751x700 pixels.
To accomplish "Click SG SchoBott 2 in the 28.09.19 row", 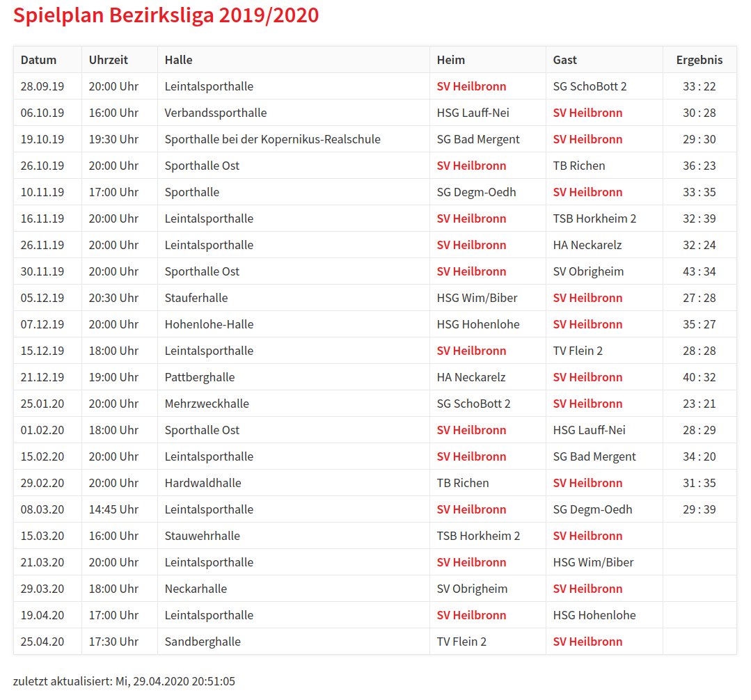I will pyautogui.click(x=590, y=86).
